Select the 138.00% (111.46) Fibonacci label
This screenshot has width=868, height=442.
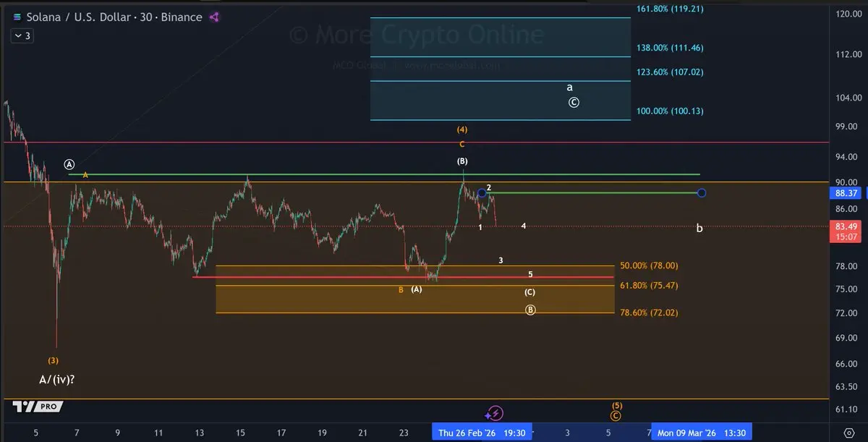tap(670, 48)
